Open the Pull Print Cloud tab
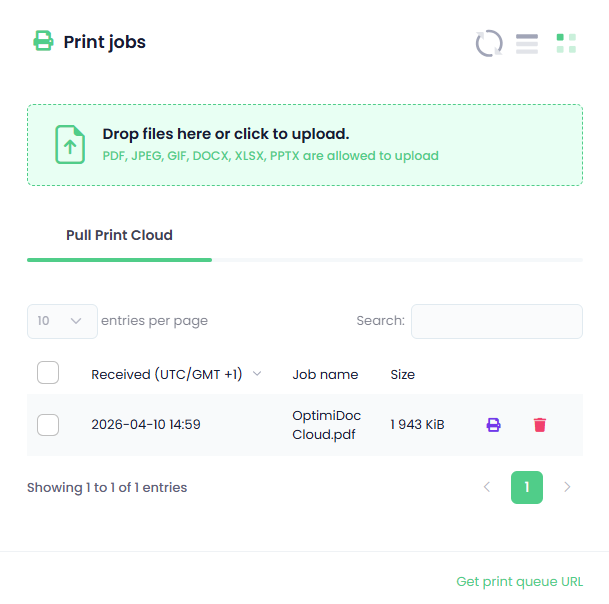The image size is (609, 604). pyautogui.click(x=119, y=236)
